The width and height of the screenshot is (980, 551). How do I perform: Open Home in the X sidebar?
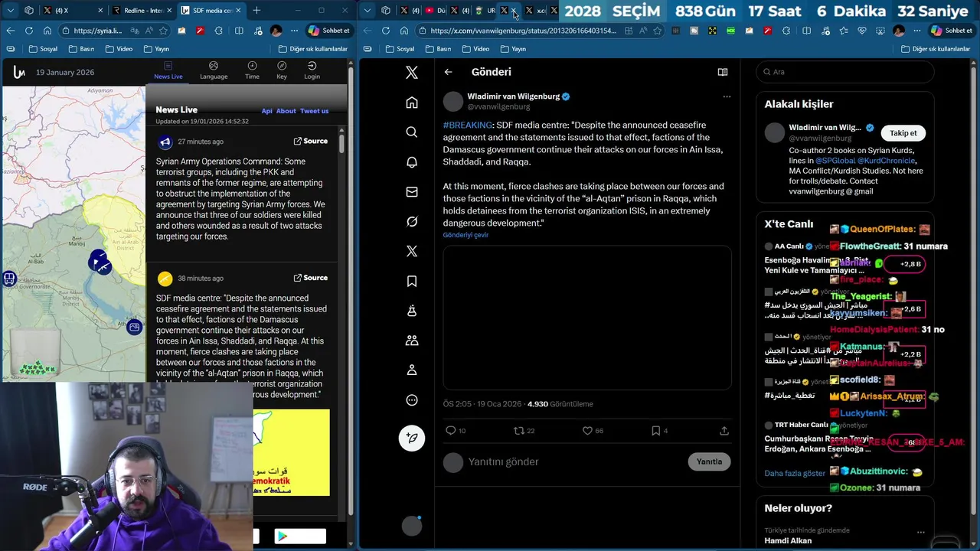pyautogui.click(x=412, y=103)
